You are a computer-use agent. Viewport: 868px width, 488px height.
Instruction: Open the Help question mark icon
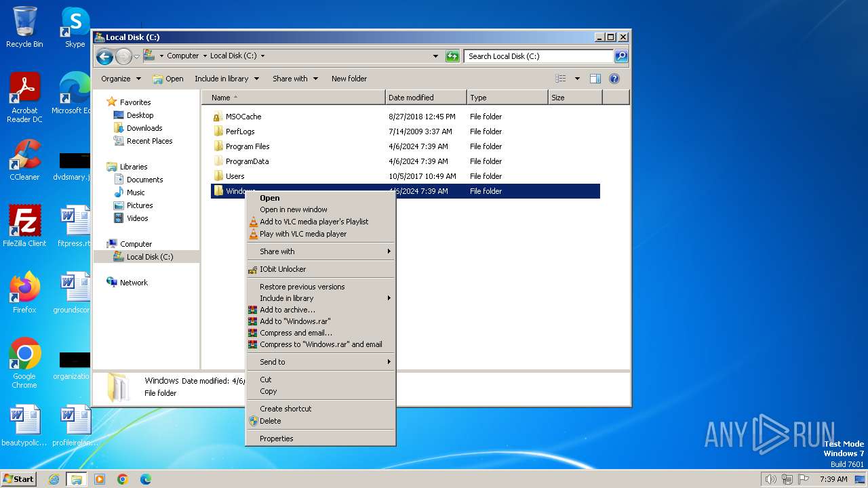[614, 79]
